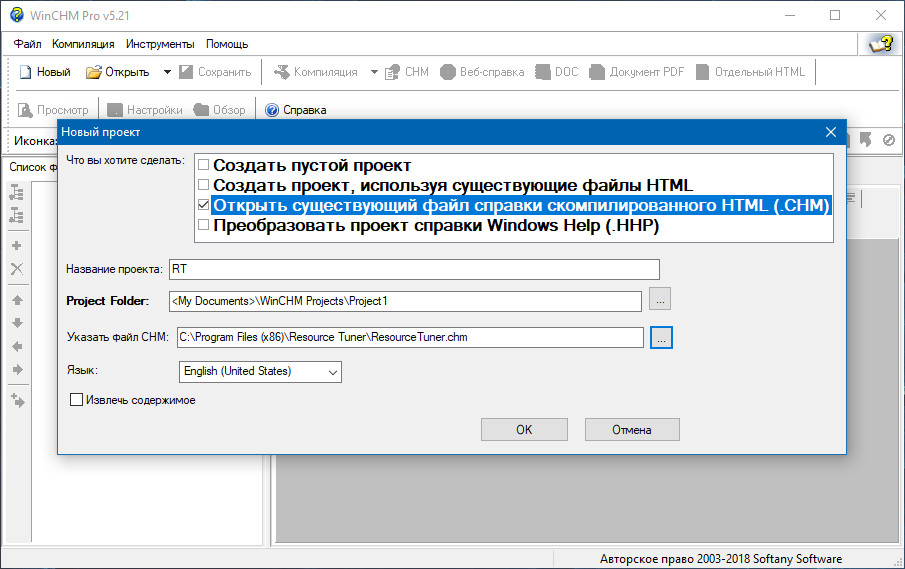The height and width of the screenshot is (569, 905).
Task: Open the Помощь menu
Action: coord(227,44)
